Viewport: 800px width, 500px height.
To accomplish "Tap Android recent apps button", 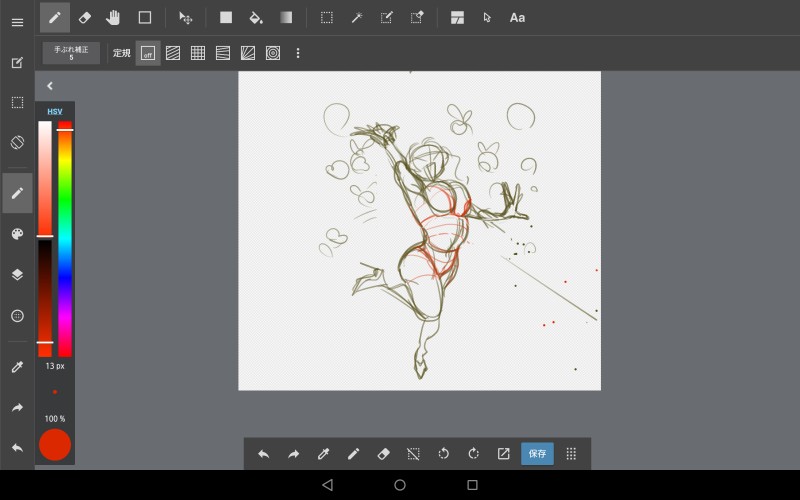I will [472, 485].
